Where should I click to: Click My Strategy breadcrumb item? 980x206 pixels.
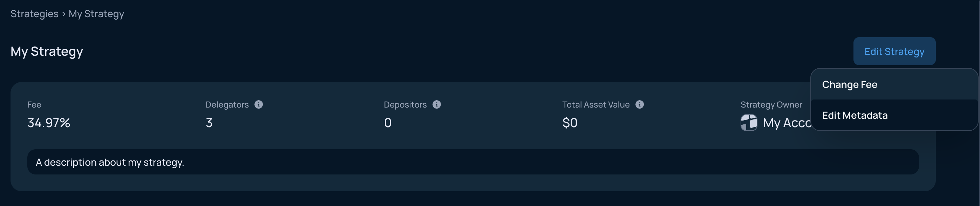coord(96,14)
